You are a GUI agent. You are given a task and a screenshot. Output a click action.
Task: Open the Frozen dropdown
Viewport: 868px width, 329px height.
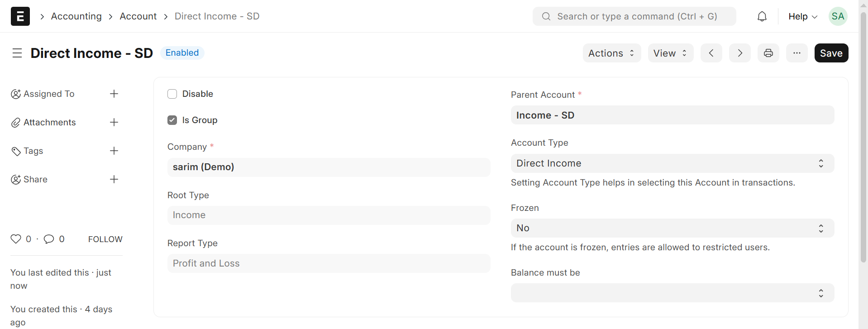pos(672,228)
